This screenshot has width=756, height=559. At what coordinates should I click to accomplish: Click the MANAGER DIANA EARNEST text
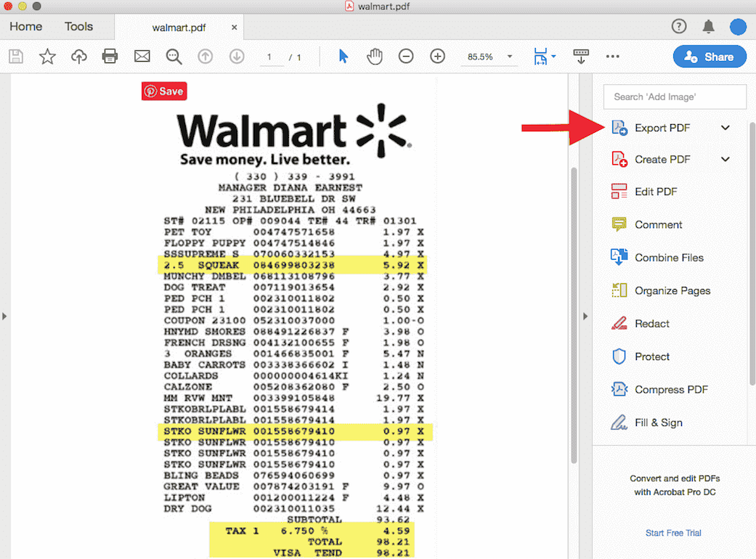pos(290,187)
